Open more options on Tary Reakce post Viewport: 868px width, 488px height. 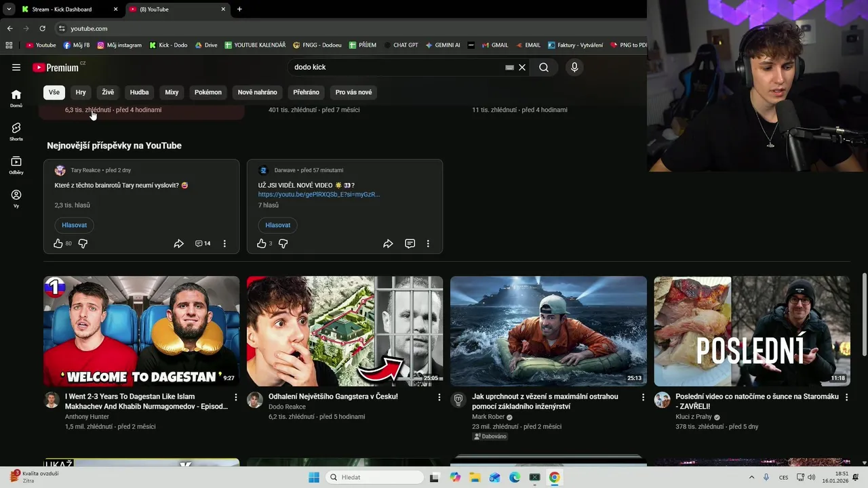(x=224, y=243)
